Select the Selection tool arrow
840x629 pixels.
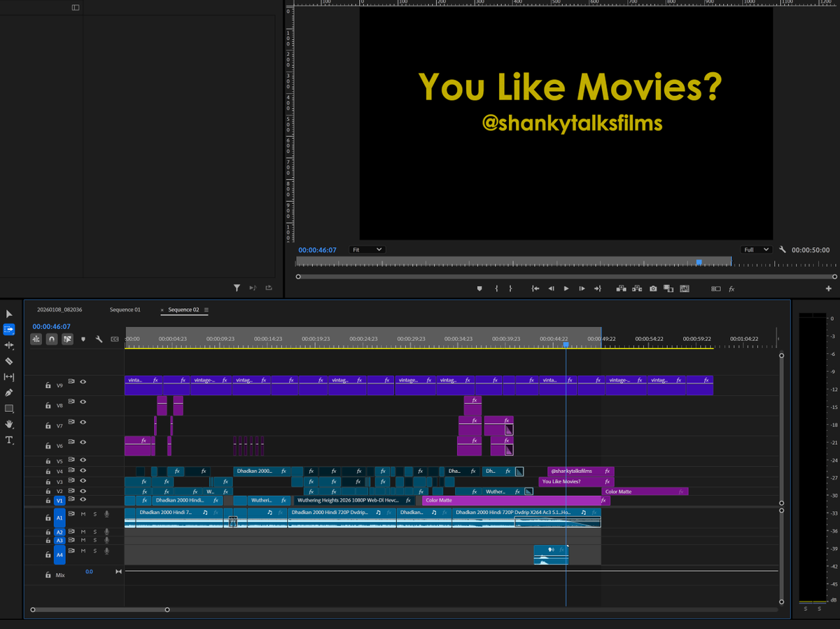9,314
